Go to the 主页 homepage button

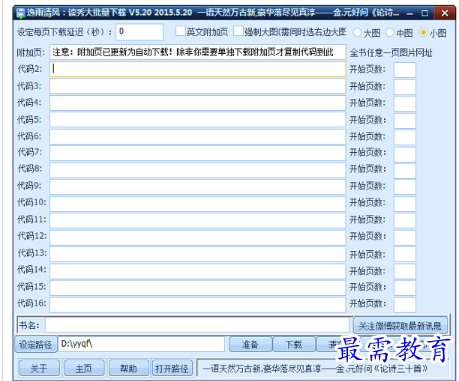(84, 368)
